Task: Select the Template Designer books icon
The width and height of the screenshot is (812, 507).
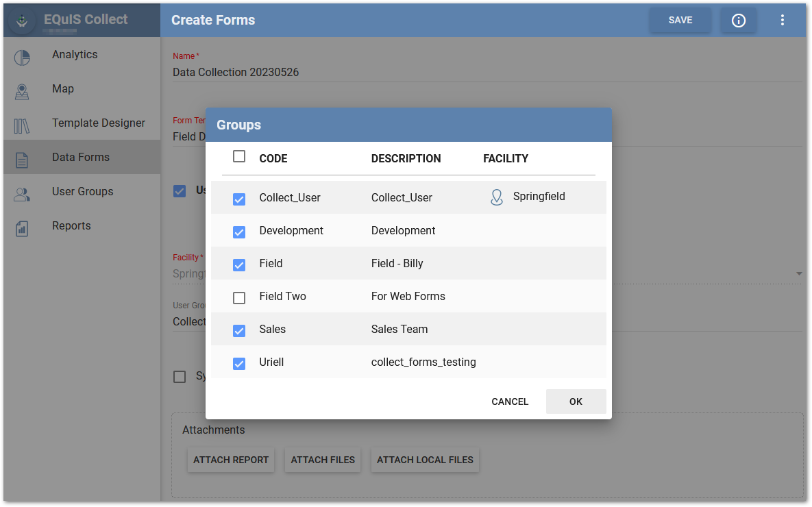Action: point(22,125)
